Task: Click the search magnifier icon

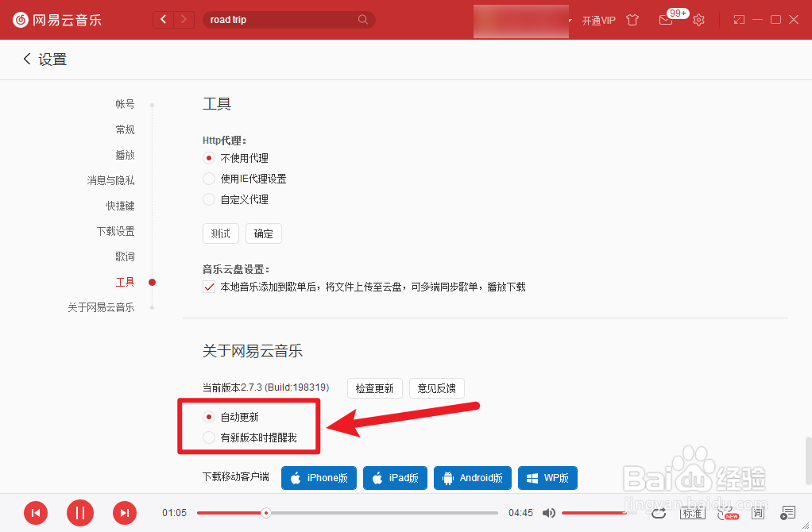Action: tap(363, 20)
